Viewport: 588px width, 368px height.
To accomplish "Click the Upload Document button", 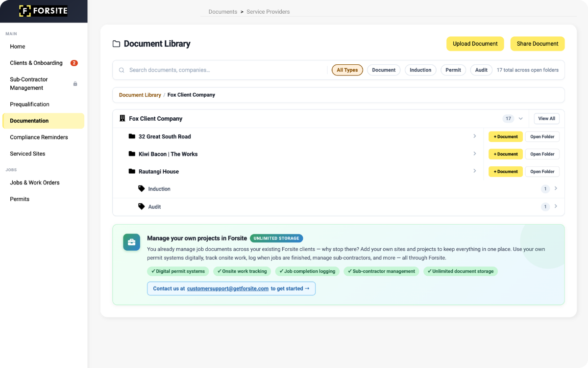I will point(475,44).
